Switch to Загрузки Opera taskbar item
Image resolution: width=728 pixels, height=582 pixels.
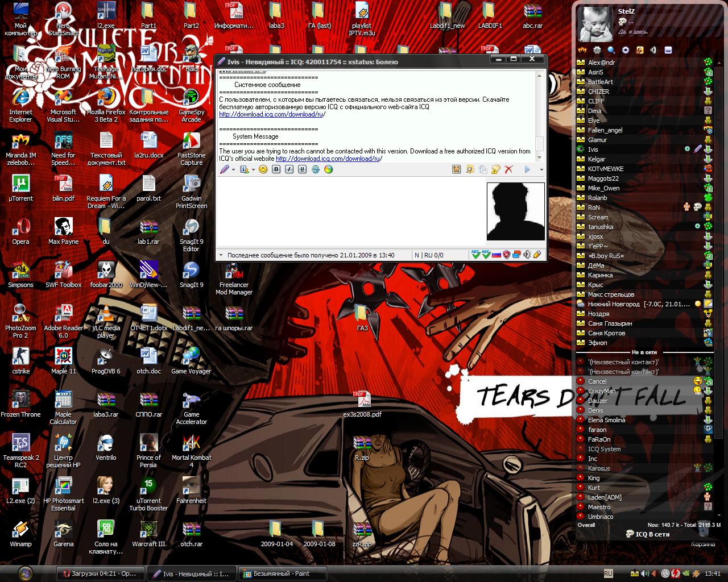100,573
